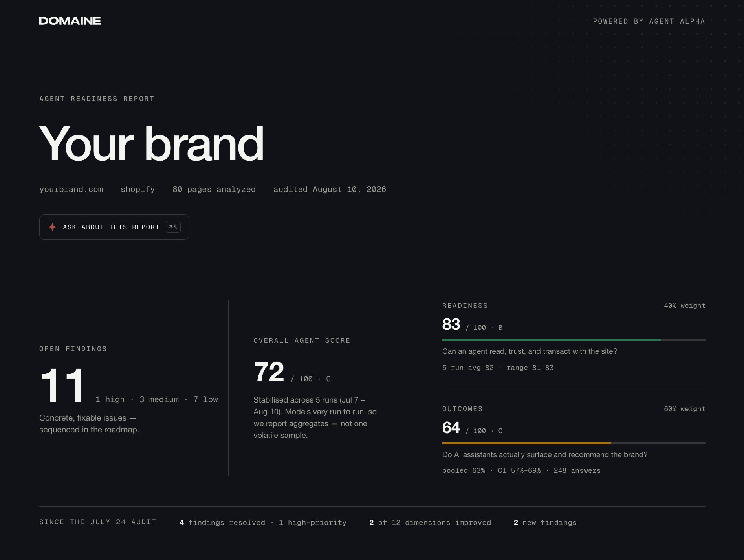The height and width of the screenshot is (560, 744).
Task: Click the Outcomes section label
Action: point(462,409)
